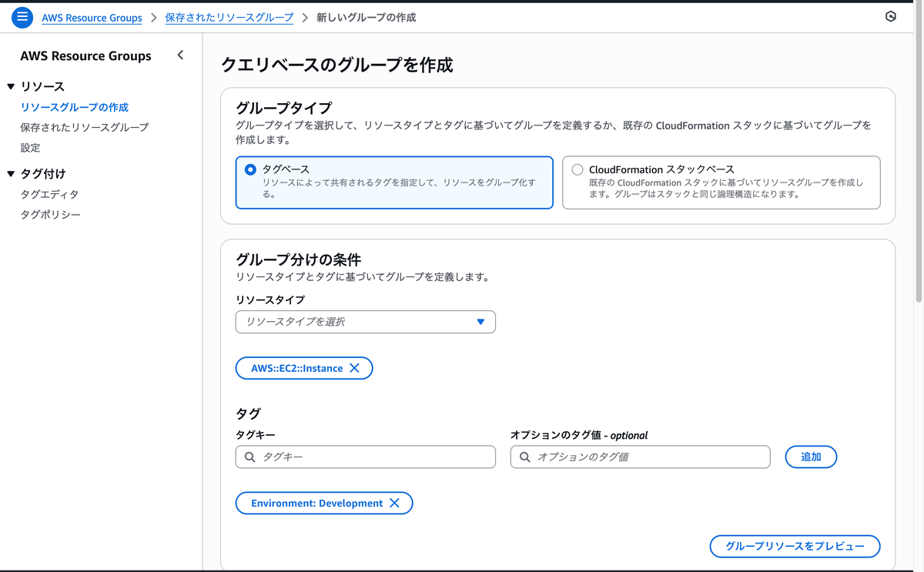The width and height of the screenshot is (924, 572).
Task: Collapse the リソース section triangle
Action: tap(11, 87)
